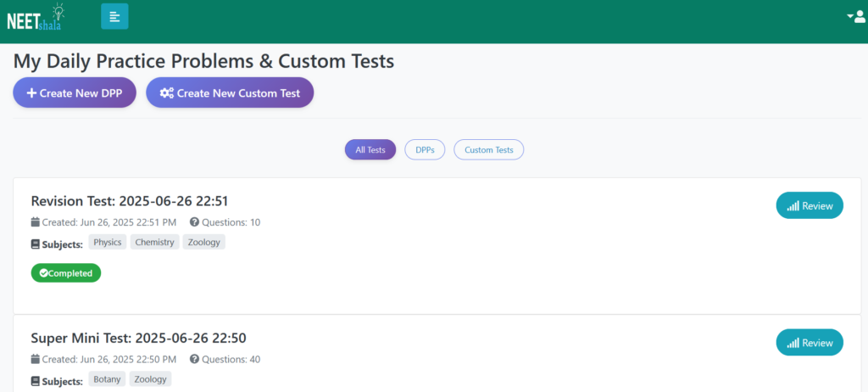Viewport: 868px width, 392px height.
Task: Click Zoology tag in Super Mini Test card
Action: click(x=151, y=379)
